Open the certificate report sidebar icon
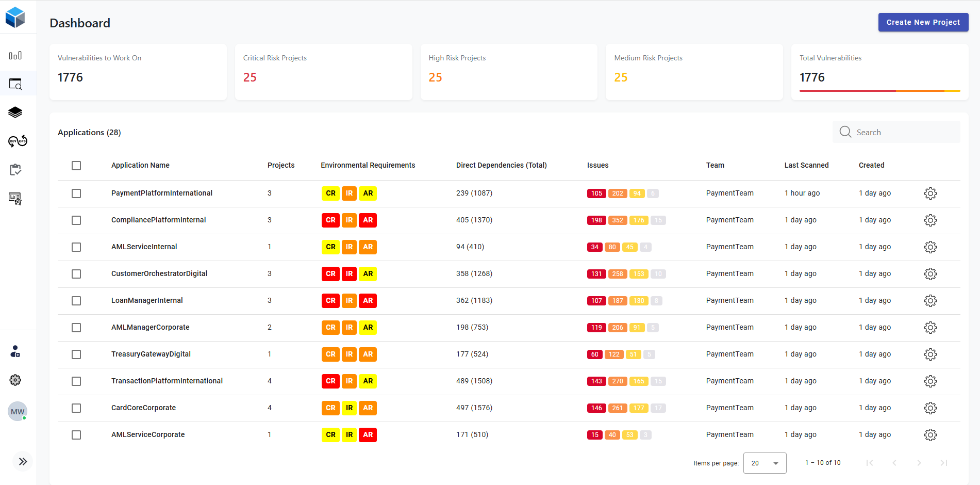This screenshot has width=980, height=485. coord(15,199)
